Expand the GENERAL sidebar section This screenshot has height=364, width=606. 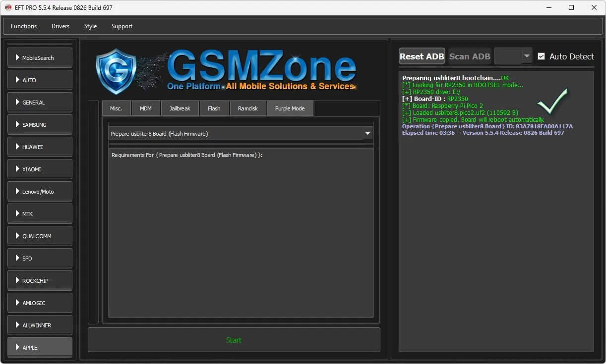point(40,103)
